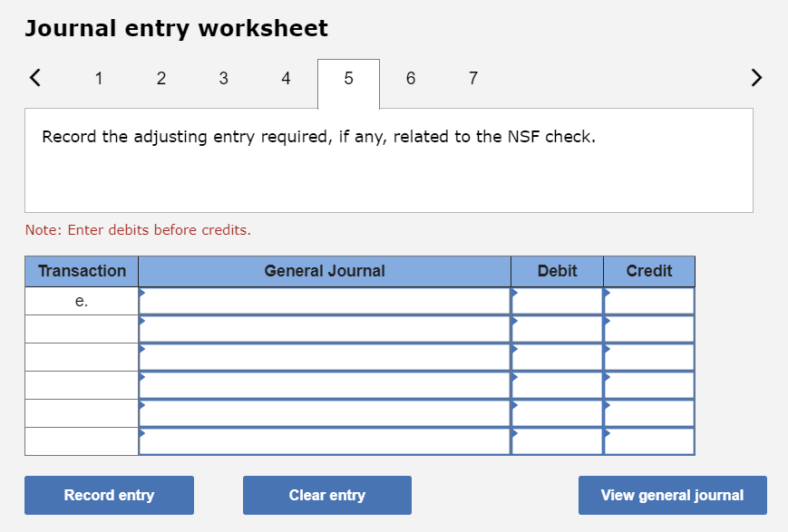The image size is (788, 532).
Task: Open the account dropdown in the first journal row
Action: tap(142, 294)
